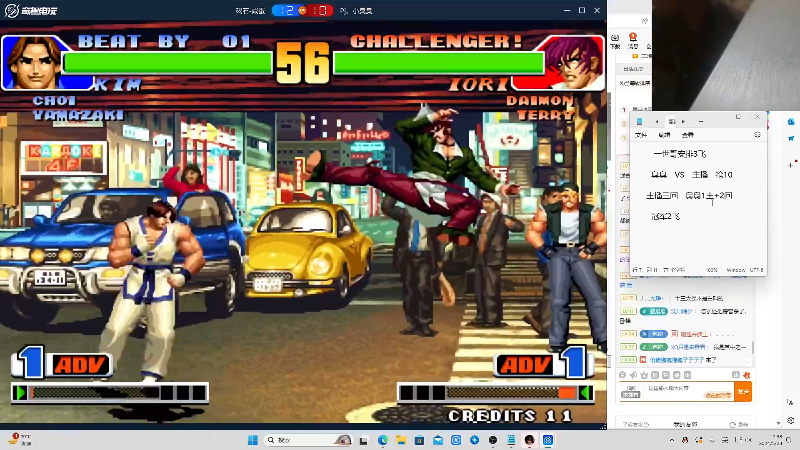Screen dimensions: 800x450
Task: Open the Windows Start menu
Action: (253, 440)
